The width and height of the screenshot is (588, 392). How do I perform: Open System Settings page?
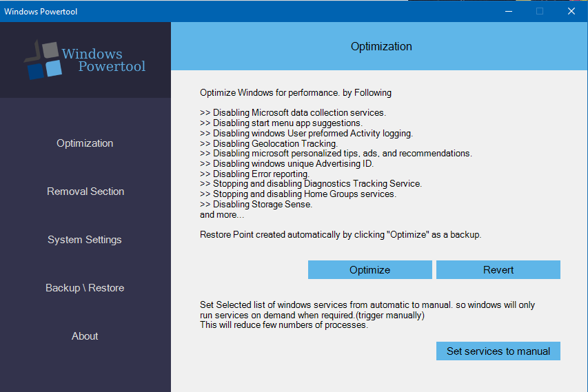tap(85, 240)
